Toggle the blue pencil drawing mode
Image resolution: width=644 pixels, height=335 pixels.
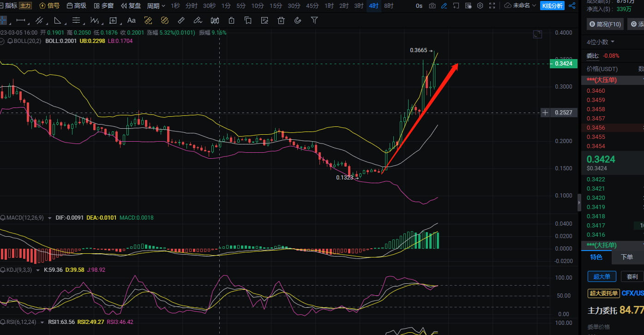(444, 6)
